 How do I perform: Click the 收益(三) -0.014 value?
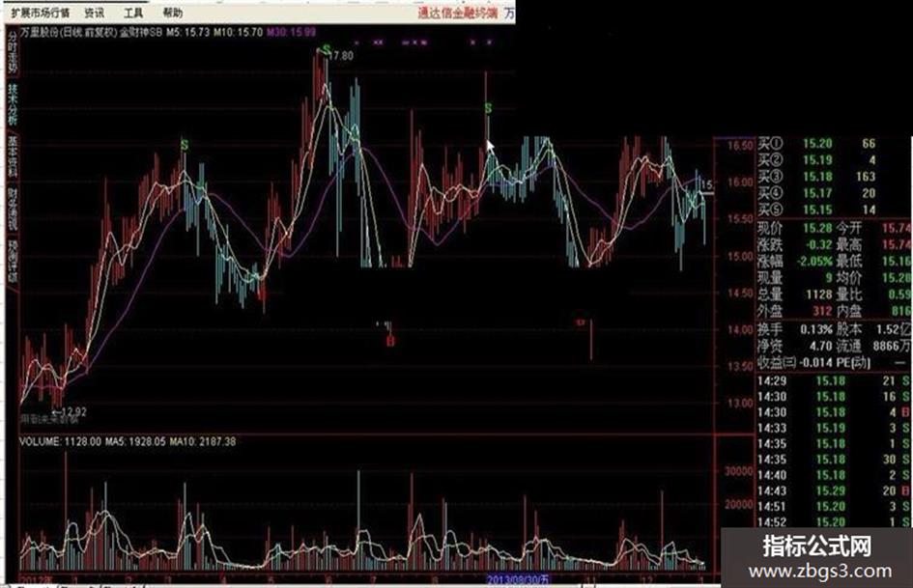pos(815,363)
